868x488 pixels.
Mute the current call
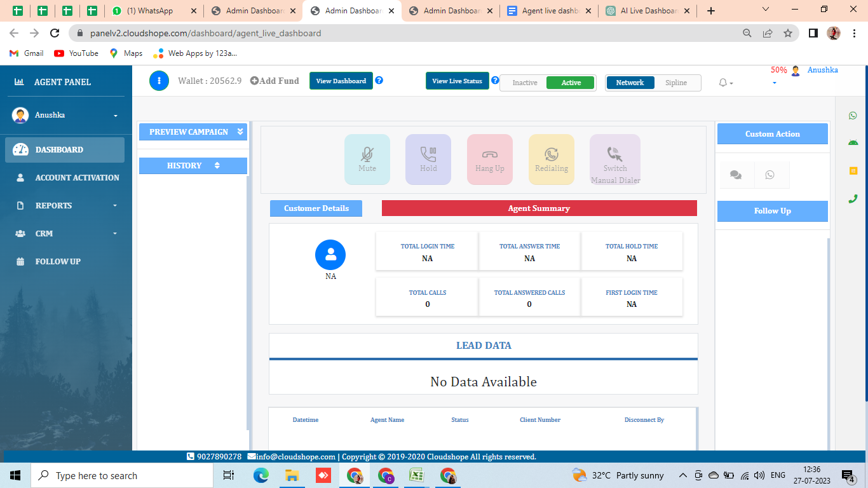[367, 159]
